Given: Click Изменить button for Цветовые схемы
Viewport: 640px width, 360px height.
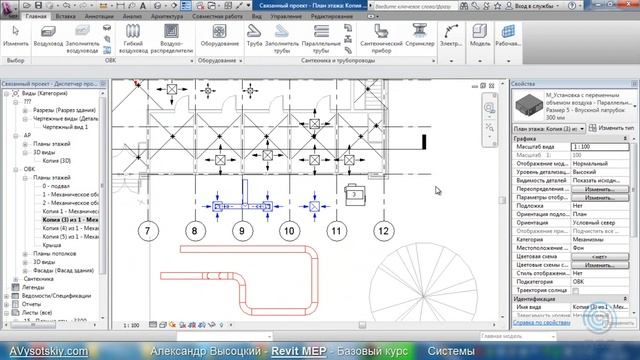Looking at the screenshot, I should pos(600,265).
